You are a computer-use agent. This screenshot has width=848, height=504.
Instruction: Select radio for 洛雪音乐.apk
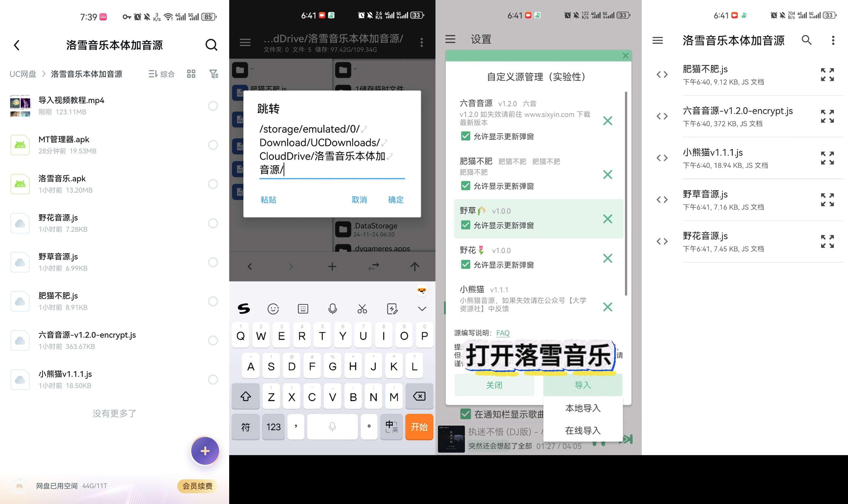213,184
